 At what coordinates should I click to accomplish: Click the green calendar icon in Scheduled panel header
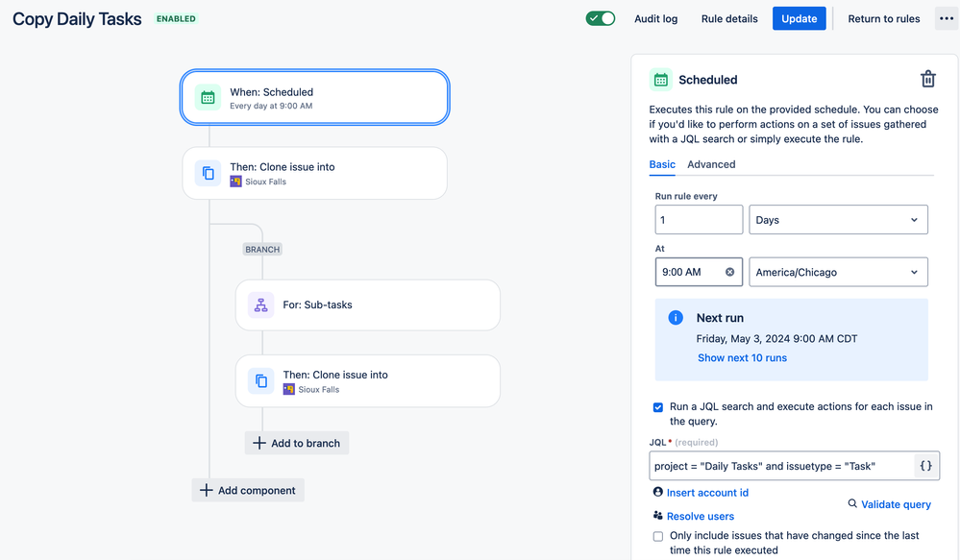pos(660,80)
